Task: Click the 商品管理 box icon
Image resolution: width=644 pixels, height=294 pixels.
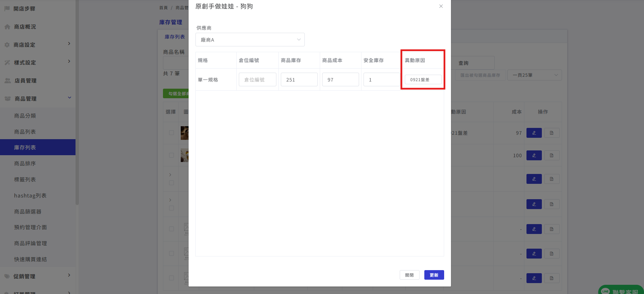Action: pos(8,99)
